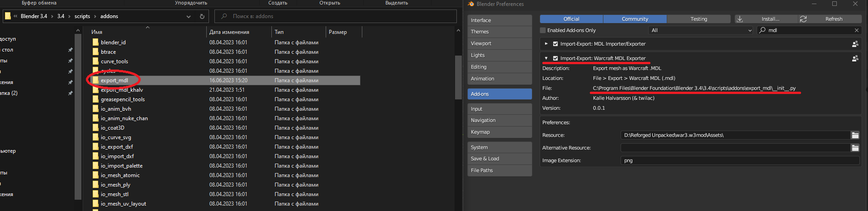The image size is (868, 211).
Task: Click the Install add-on download icon
Action: [x=740, y=19]
